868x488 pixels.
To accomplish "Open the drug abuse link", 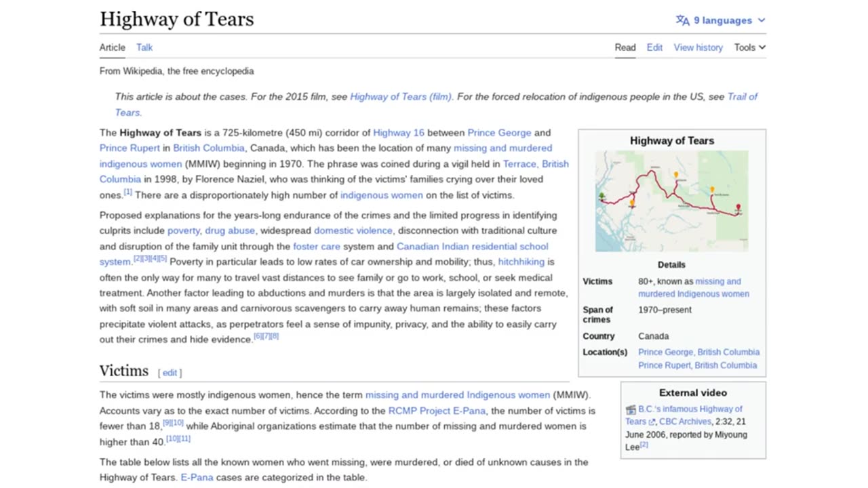I will 230,231.
